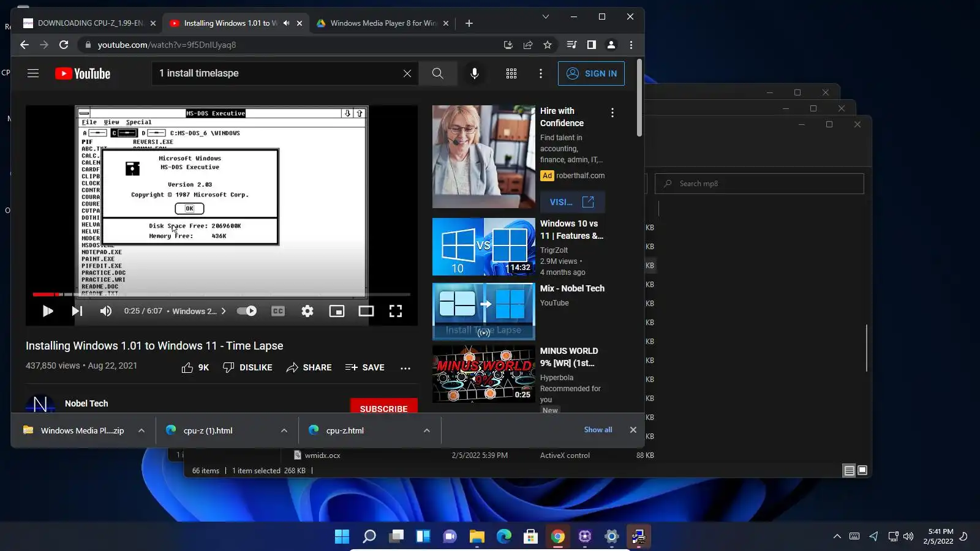
Task: Play the paused video
Action: click(48, 311)
